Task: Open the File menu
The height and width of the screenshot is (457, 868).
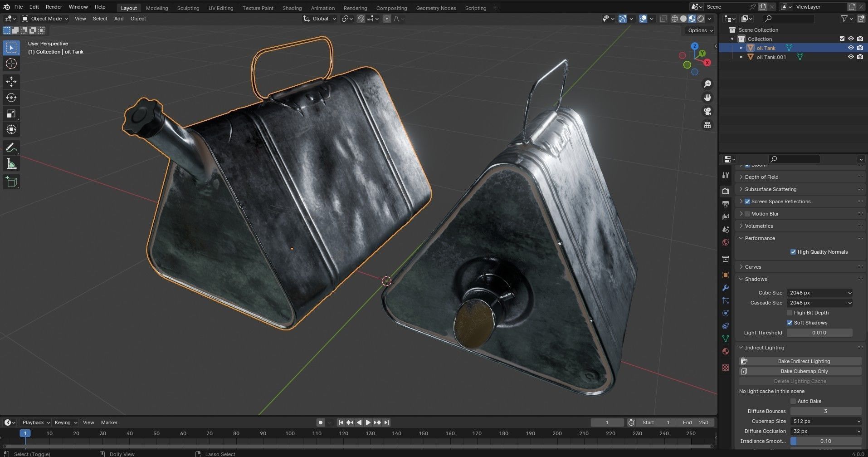Action: pyautogui.click(x=19, y=7)
